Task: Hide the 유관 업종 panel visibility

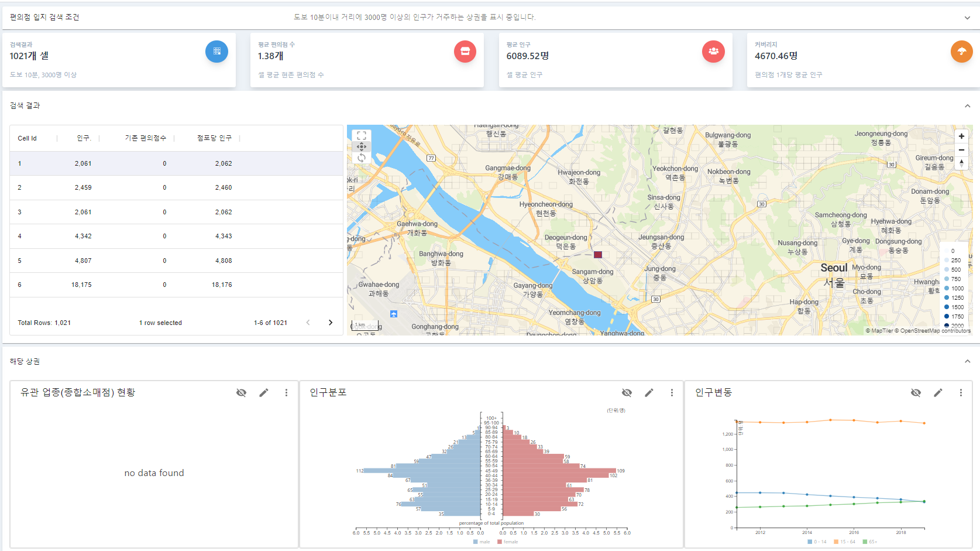Action: pos(241,392)
